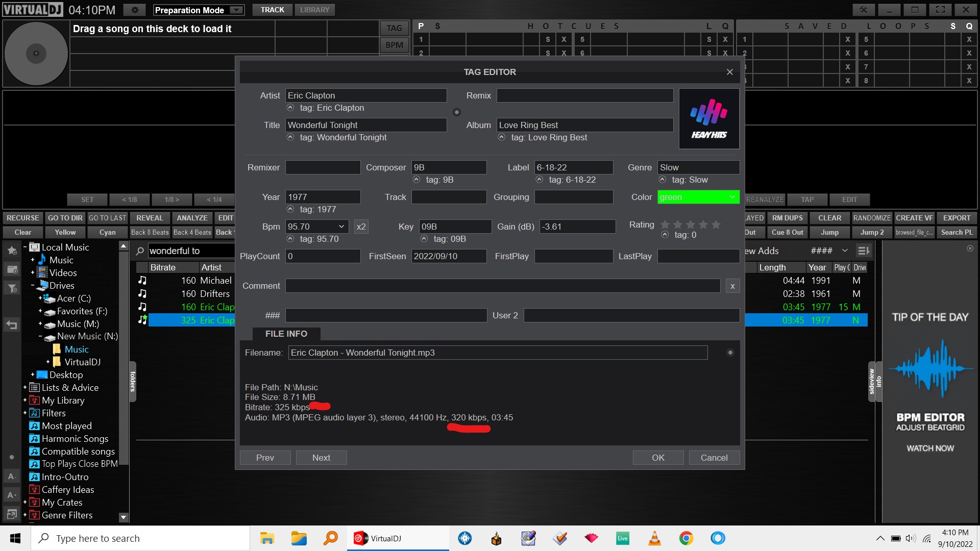The width and height of the screenshot is (980, 551).
Task: Go to the Next track in Tag Editor
Action: coord(321,458)
